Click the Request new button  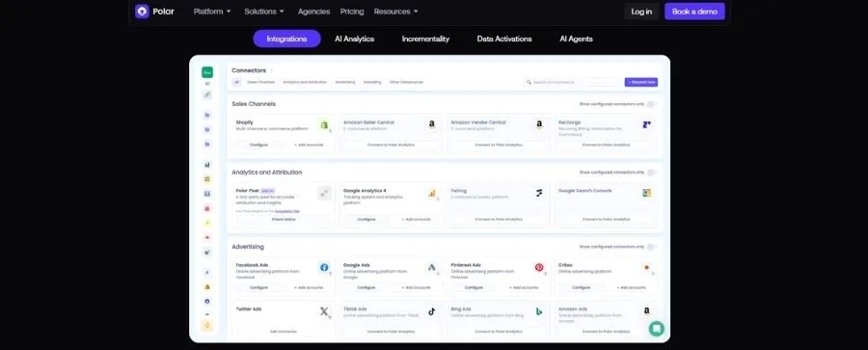[x=641, y=82]
